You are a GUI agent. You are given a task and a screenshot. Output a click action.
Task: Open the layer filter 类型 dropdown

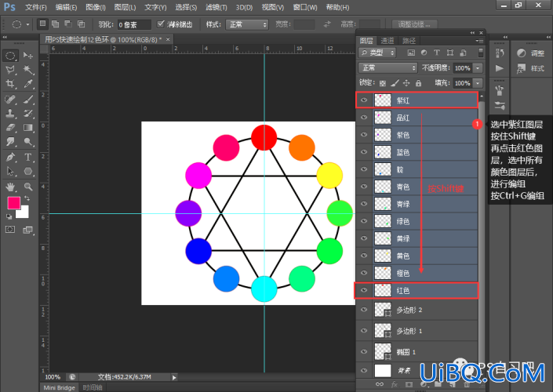(x=377, y=53)
